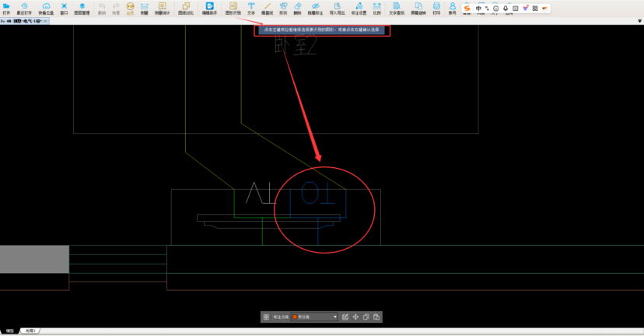Viewport: 644px width, 336px height.
Task: Click the 账号 account button
Action: 453,8
